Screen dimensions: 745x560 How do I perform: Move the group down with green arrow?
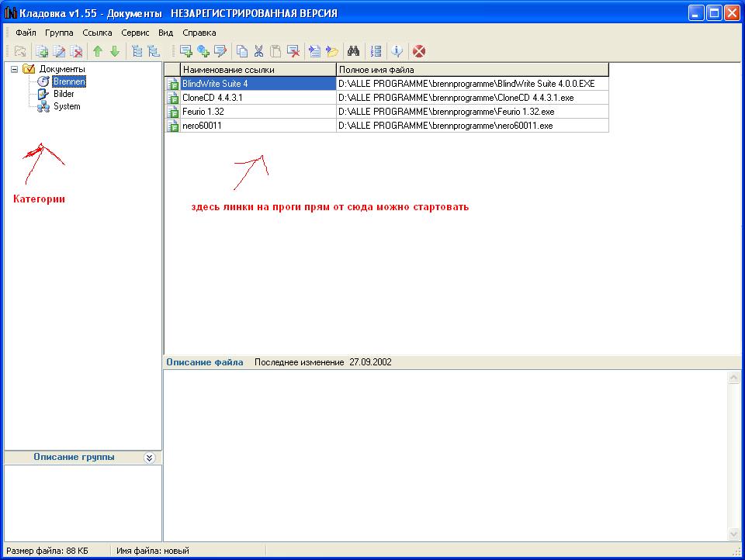pyautogui.click(x=115, y=51)
